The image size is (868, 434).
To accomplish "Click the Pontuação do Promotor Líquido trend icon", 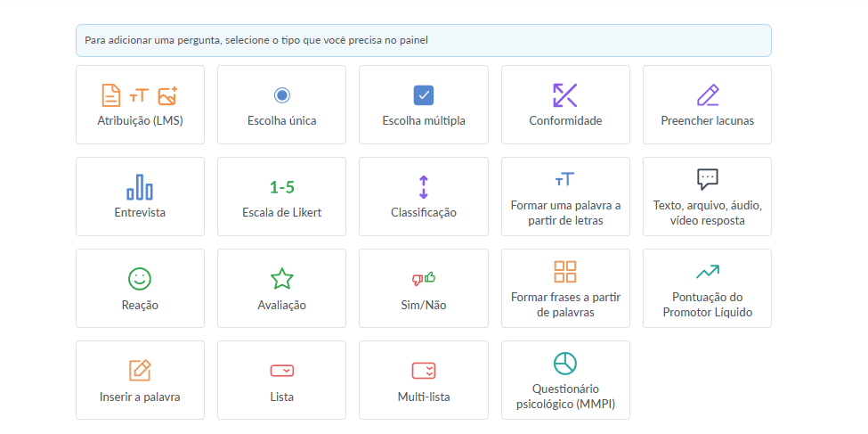I will pos(708,272).
